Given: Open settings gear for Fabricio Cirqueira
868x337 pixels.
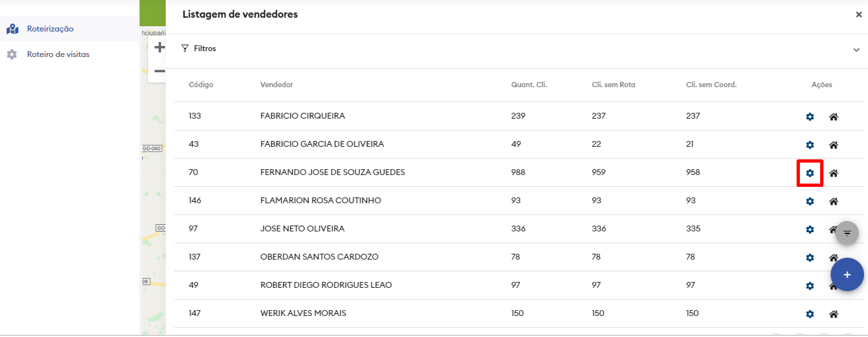Looking at the screenshot, I should coord(810,117).
